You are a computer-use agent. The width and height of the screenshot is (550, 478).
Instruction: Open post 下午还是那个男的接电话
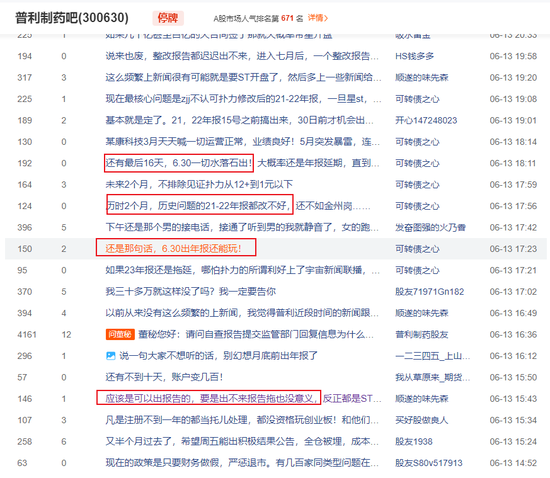pos(242,227)
